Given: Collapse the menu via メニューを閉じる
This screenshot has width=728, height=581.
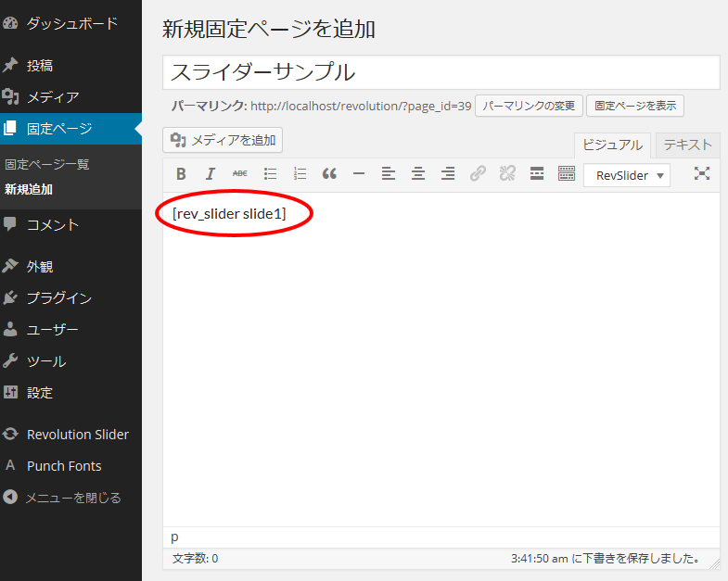Looking at the screenshot, I should coord(73,498).
